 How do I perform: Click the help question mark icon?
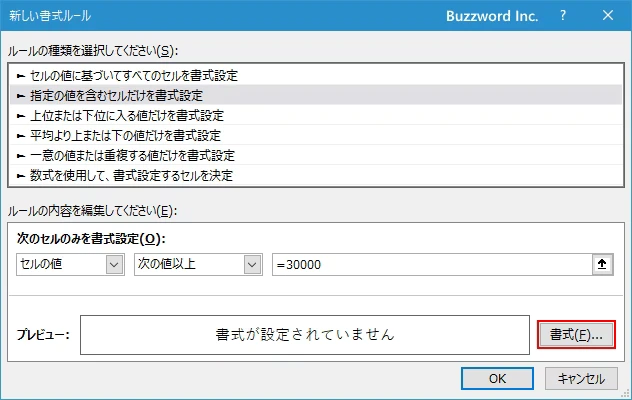563,15
